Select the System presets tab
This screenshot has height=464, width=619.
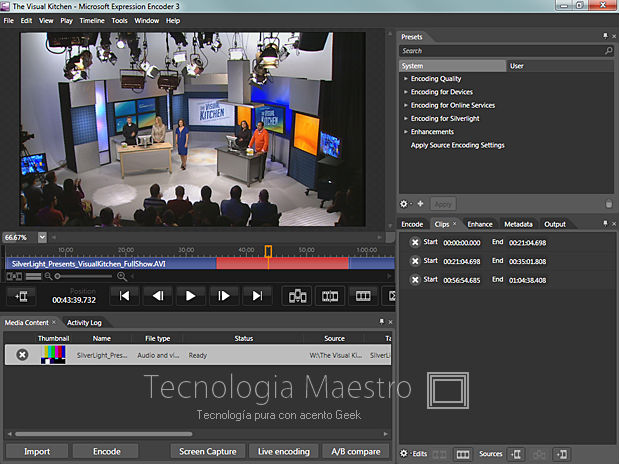point(452,66)
